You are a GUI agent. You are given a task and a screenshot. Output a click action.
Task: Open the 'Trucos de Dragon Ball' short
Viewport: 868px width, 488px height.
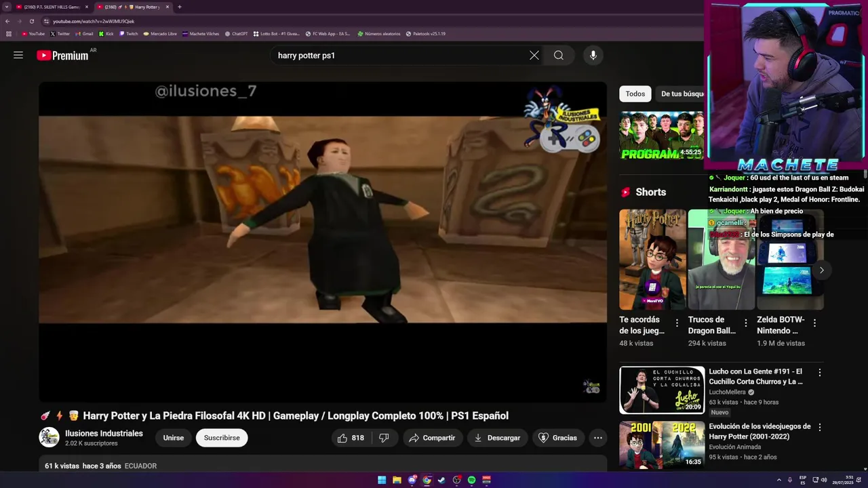pyautogui.click(x=722, y=260)
